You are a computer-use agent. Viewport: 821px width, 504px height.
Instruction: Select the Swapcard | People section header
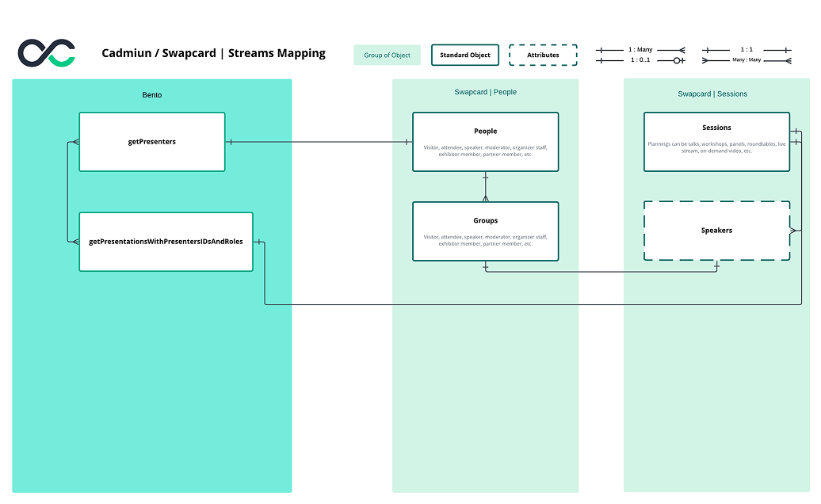485,91
